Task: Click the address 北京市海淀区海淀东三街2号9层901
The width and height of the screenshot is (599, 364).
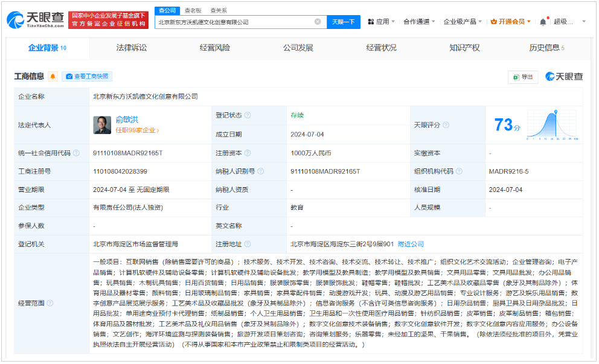Action: 342,244
